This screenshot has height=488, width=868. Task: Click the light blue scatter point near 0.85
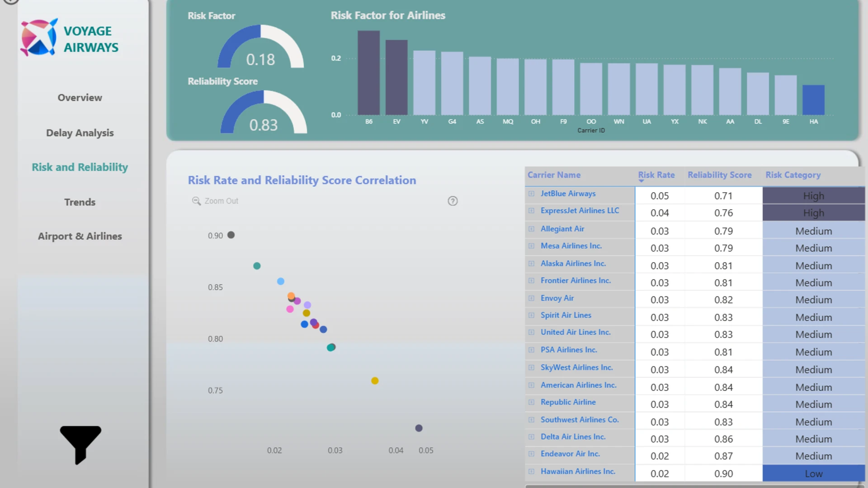[281, 282]
